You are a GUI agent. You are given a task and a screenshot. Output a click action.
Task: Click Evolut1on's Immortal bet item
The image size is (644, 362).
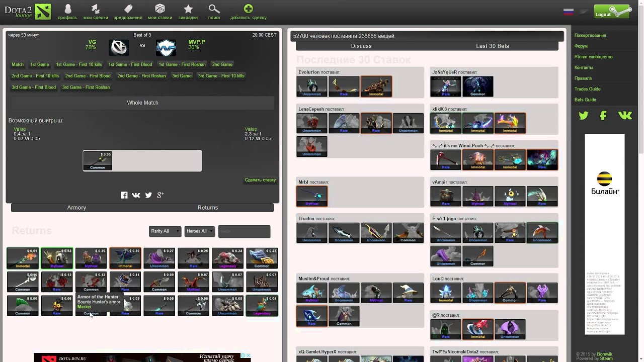(376, 86)
